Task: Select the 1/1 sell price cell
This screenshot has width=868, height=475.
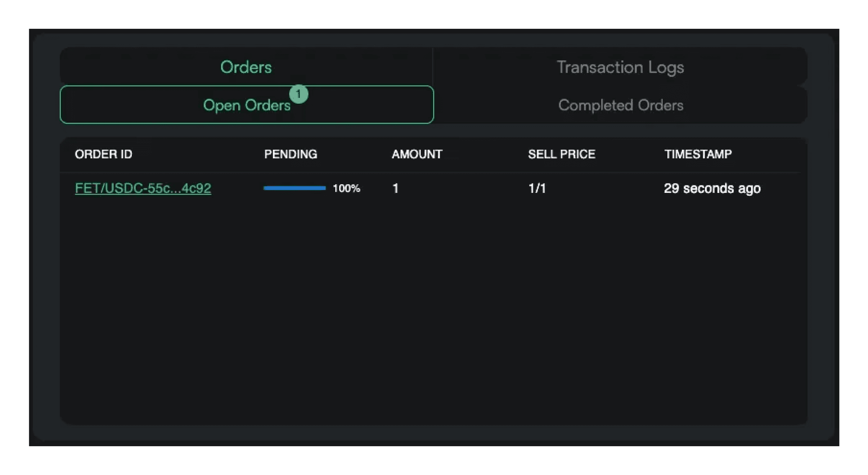Action: tap(537, 188)
